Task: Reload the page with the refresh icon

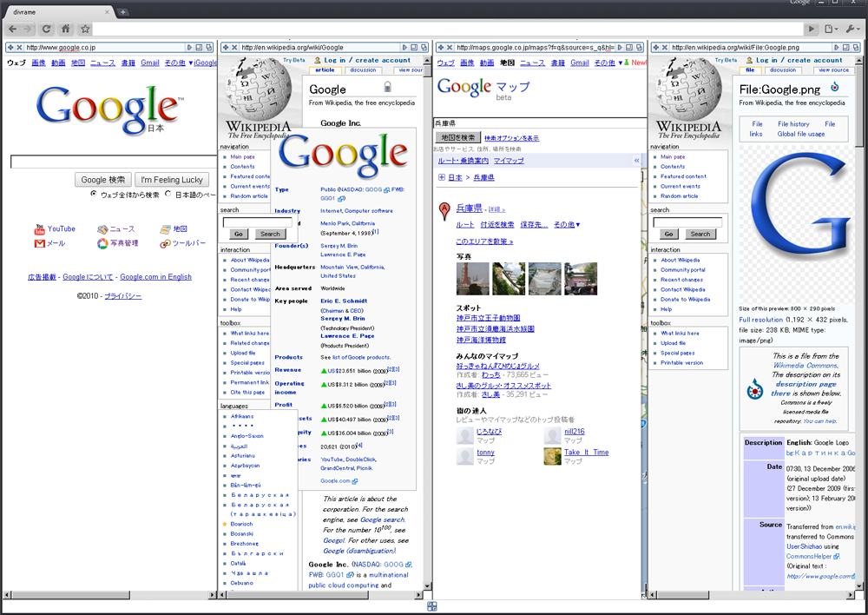Action: 47,29
